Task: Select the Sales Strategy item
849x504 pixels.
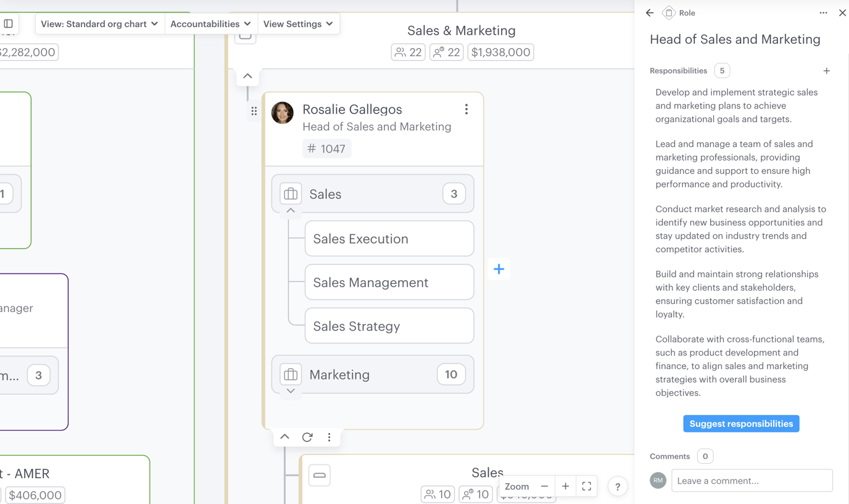Action: [x=389, y=326]
